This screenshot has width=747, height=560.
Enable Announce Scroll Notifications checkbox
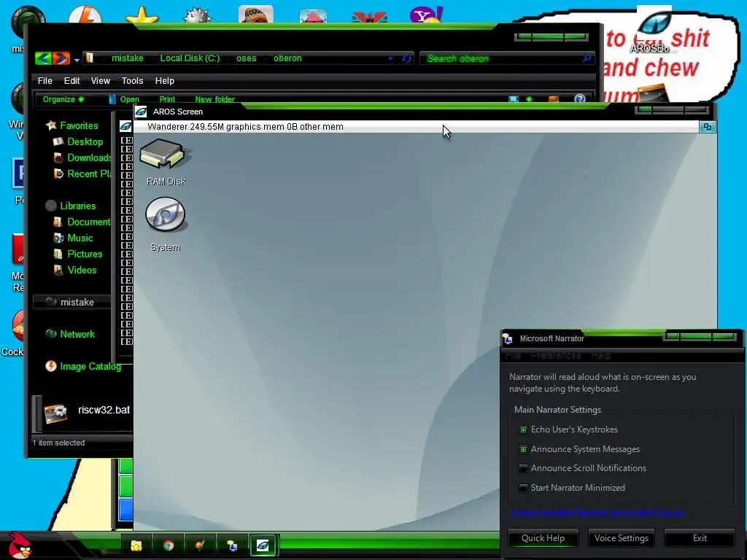click(x=523, y=468)
